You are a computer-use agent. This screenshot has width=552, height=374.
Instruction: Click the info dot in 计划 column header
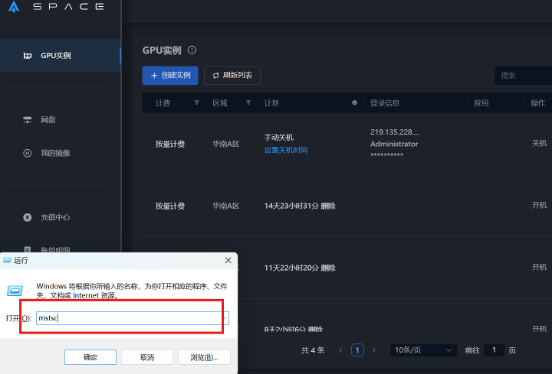[x=355, y=103]
